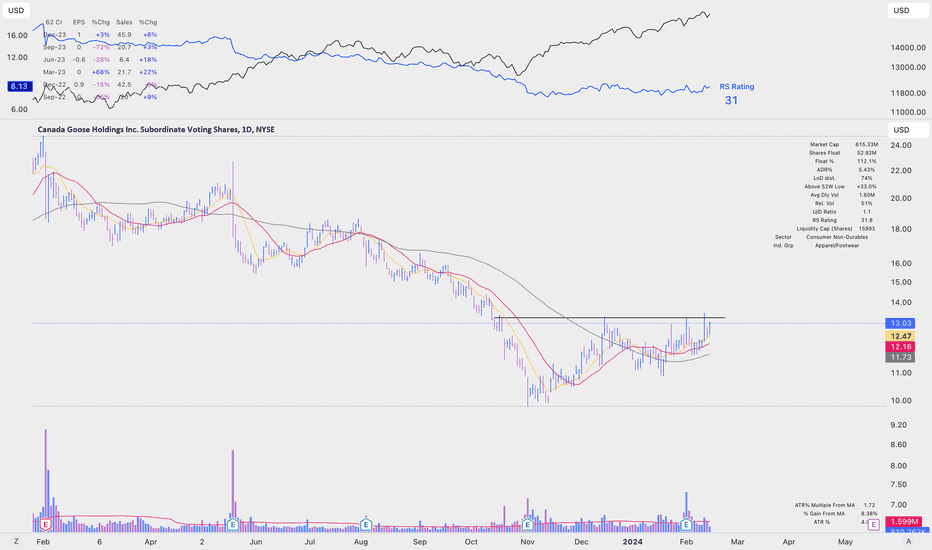Click the Avg Dly Vol label
Screen dimensions: 932x550
pyautogui.click(x=824, y=195)
